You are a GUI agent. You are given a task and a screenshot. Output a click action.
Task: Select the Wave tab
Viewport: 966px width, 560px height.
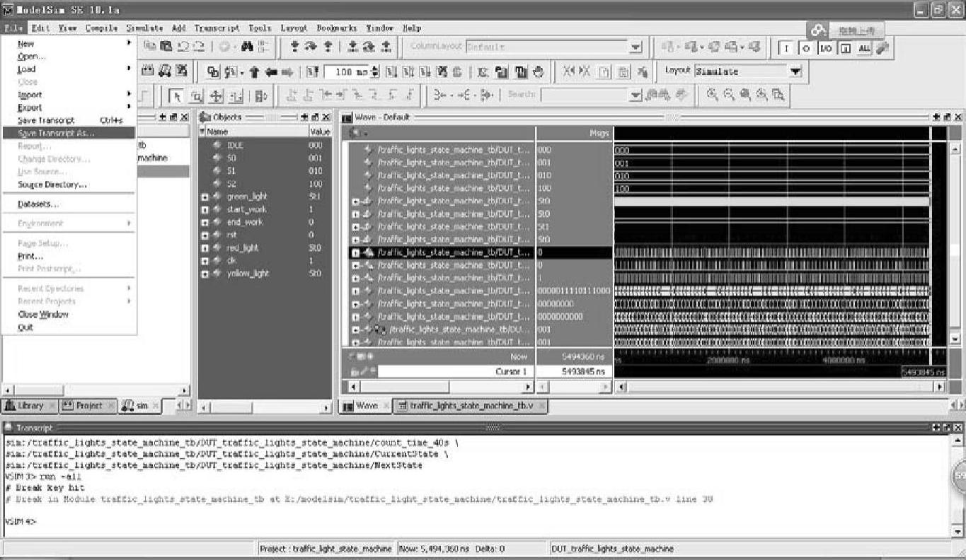click(x=366, y=406)
